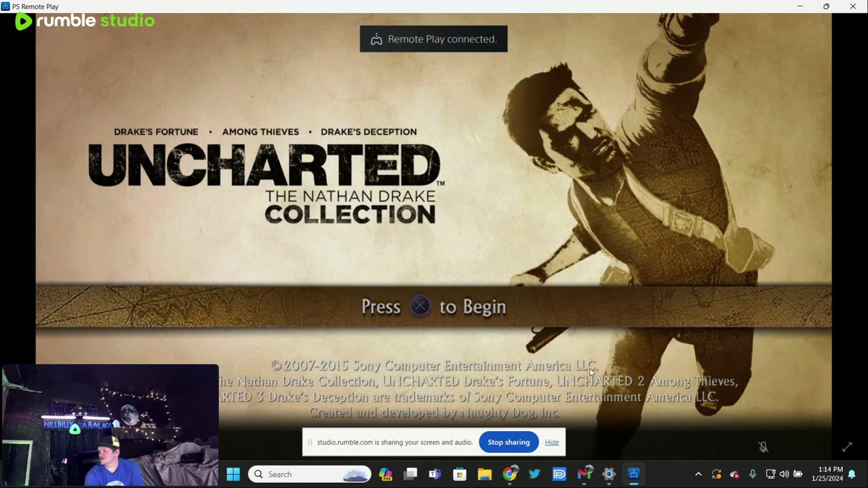The width and height of the screenshot is (868, 488).
Task: Open the volume speaker tray icon
Action: (784, 474)
